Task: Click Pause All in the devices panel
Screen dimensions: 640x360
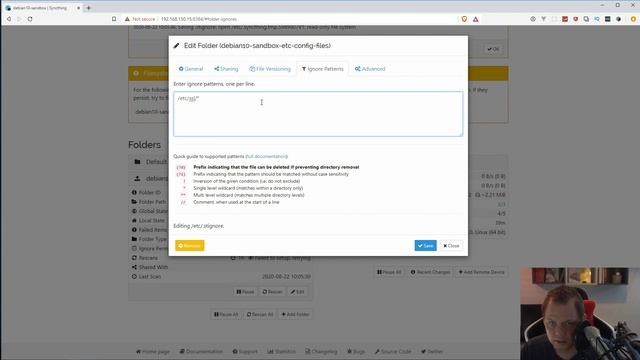Action: [x=389, y=272]
